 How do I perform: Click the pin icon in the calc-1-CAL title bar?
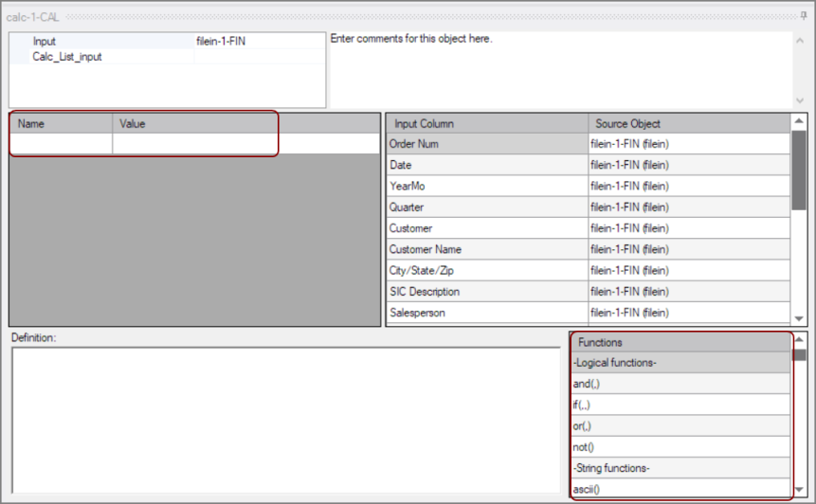coord(804,16)
